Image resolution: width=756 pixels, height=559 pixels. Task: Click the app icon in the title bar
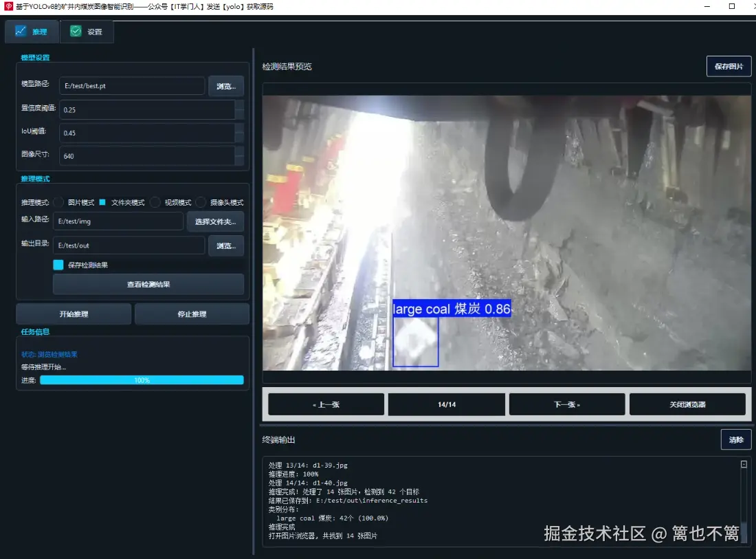pyautogui.click(x=8, y=6)
